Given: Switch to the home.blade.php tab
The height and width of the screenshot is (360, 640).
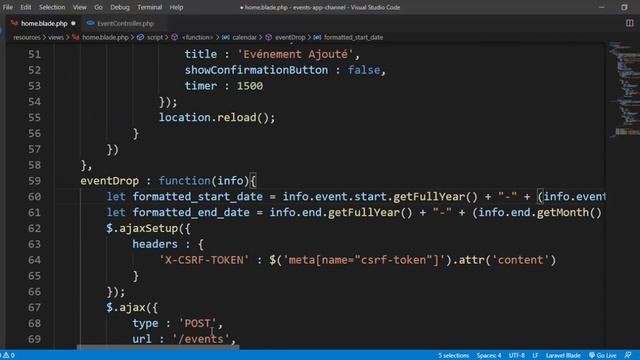Looking at the screenshot, I should pos(44,24).
